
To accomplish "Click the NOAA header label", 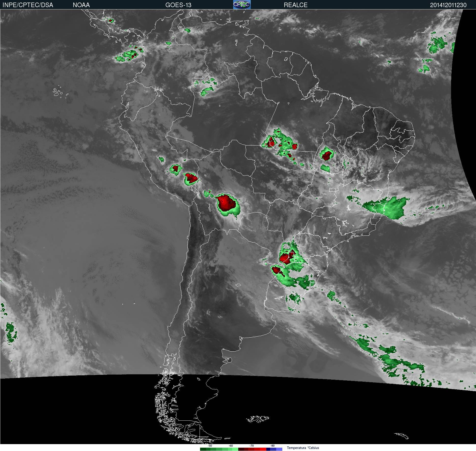I will (x=81, y=5).
